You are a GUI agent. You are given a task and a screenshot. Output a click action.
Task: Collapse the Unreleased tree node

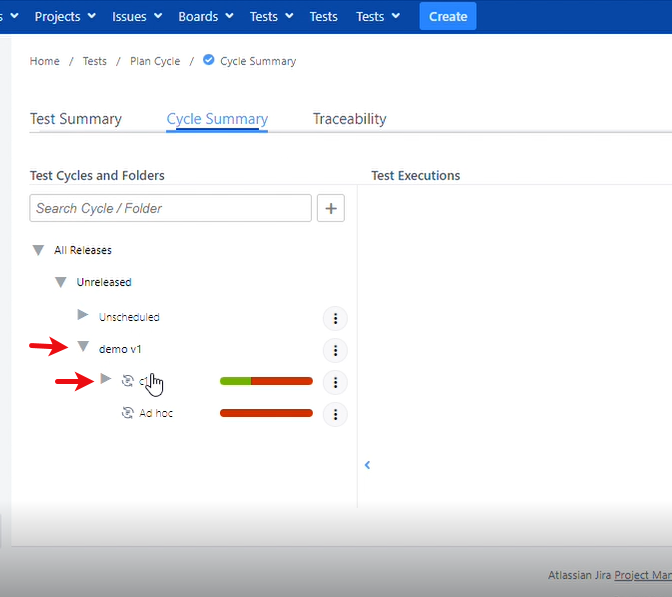(x=61, y=282)
